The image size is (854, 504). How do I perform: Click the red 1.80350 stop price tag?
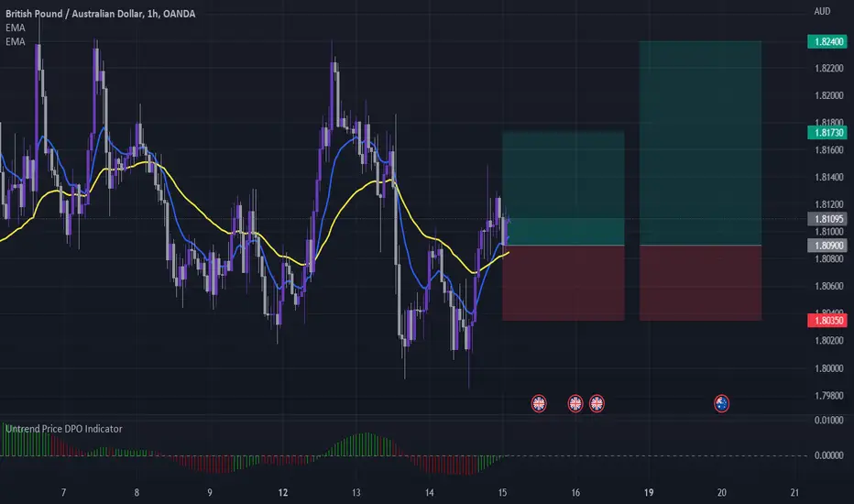pyautogui.click(x=827, y=321)
